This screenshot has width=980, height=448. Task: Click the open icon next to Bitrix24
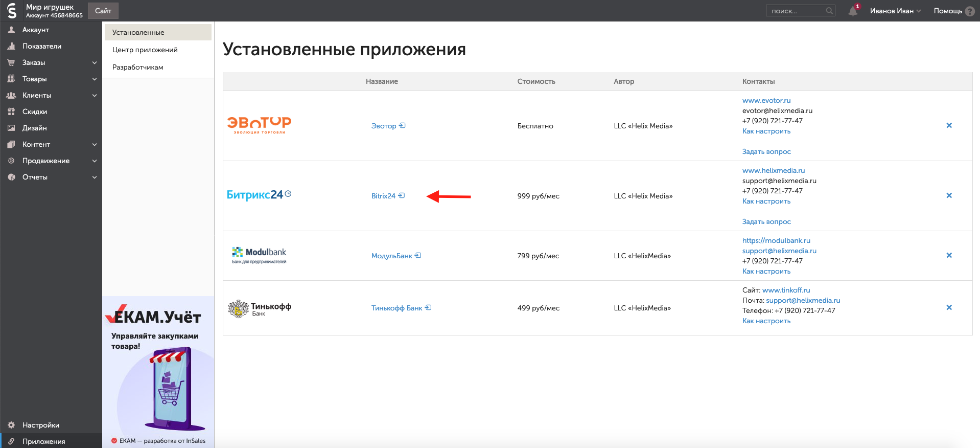click(x=402, y=195)
